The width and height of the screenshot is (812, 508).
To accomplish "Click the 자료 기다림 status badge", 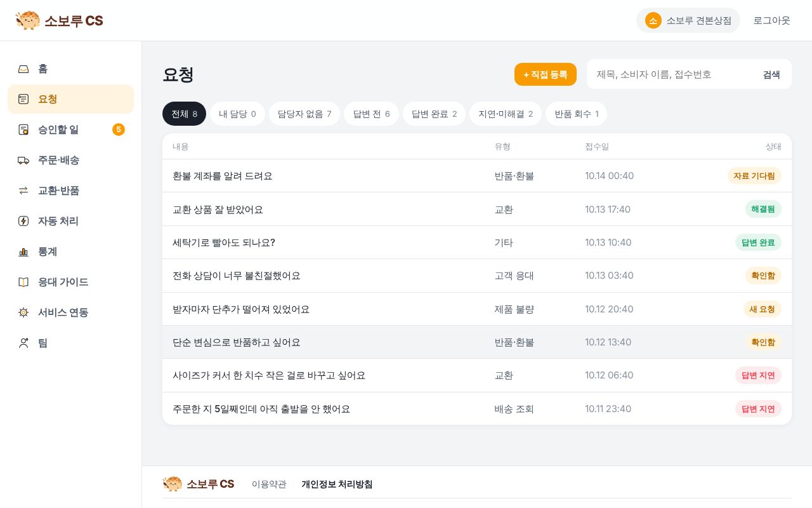I will (x=754, y=176).
